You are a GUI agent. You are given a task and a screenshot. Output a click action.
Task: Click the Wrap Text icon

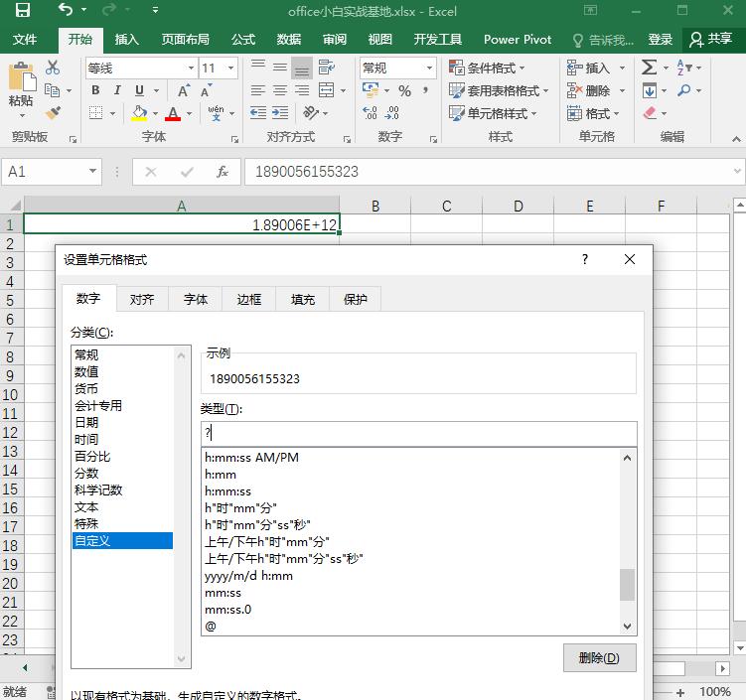(x=327, y=68)
